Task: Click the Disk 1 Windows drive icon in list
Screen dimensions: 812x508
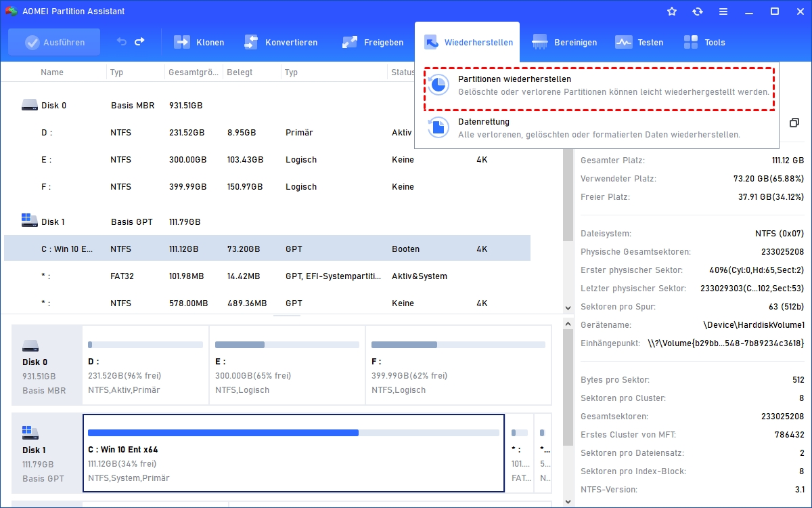Action: coord(29,221)
